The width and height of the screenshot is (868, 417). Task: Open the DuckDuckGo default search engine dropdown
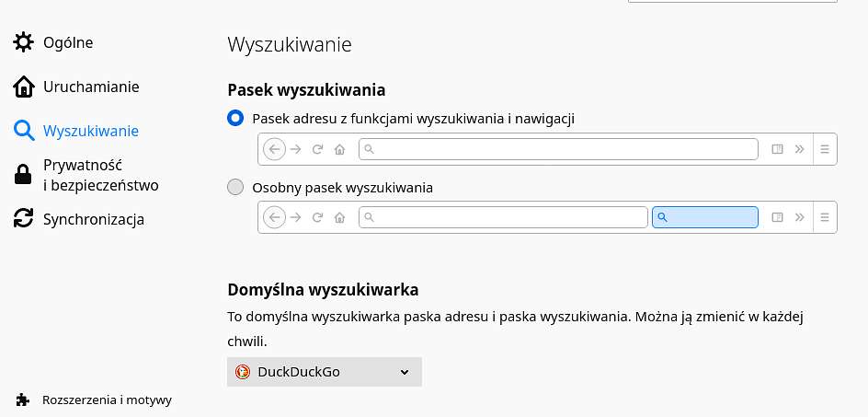click(x=325, y=372)
